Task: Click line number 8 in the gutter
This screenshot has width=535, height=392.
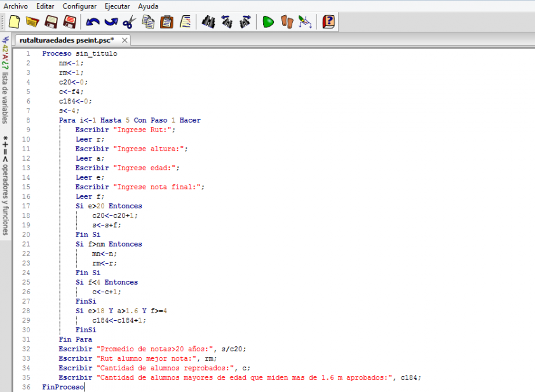Action: pos(28,120)
